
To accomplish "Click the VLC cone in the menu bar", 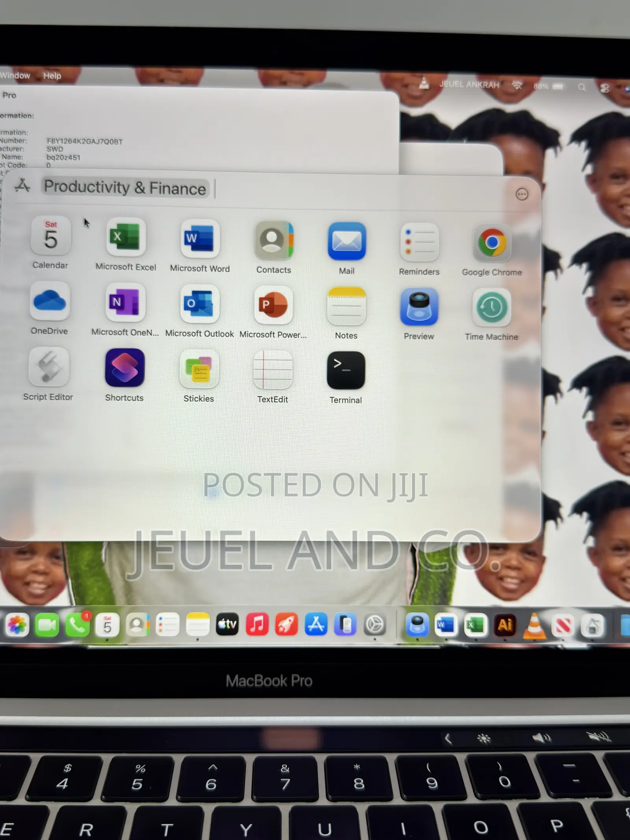I will tap(424, 83).
